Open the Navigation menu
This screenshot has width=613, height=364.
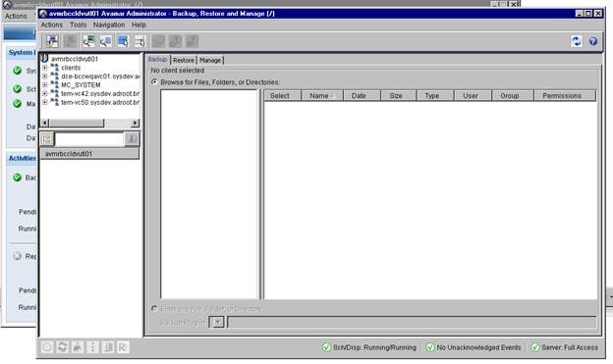109,25
